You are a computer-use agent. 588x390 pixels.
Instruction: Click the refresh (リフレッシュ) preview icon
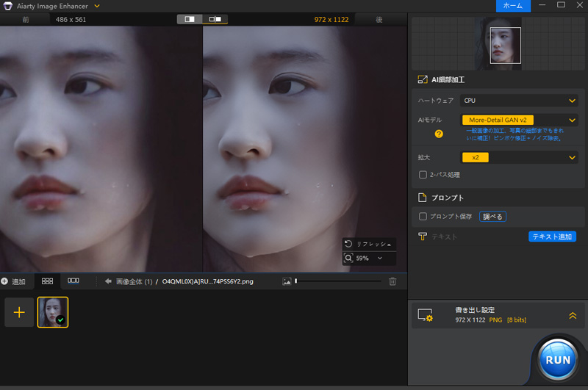click(348, 243)
